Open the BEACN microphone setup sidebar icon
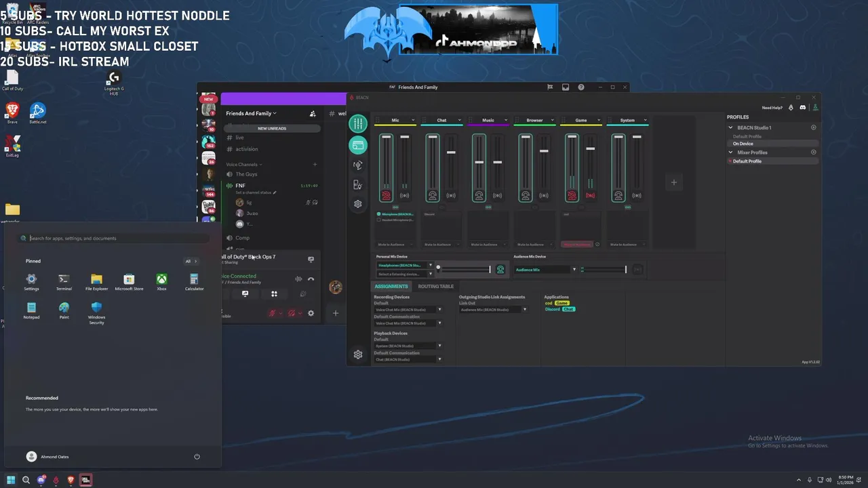This screenshot has height=488, width=868. [x=357, y=165]
